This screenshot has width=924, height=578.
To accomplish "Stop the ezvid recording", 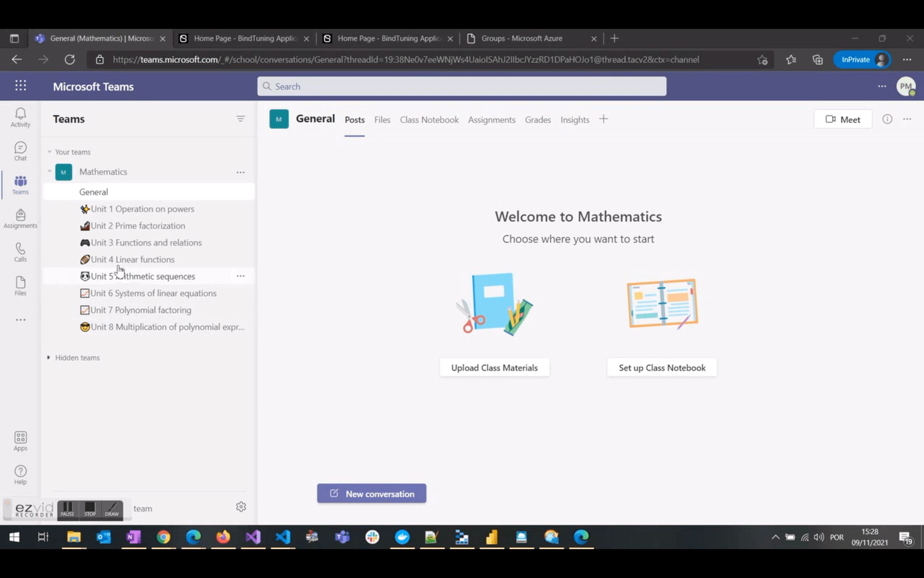I will [x=90, y=510].
